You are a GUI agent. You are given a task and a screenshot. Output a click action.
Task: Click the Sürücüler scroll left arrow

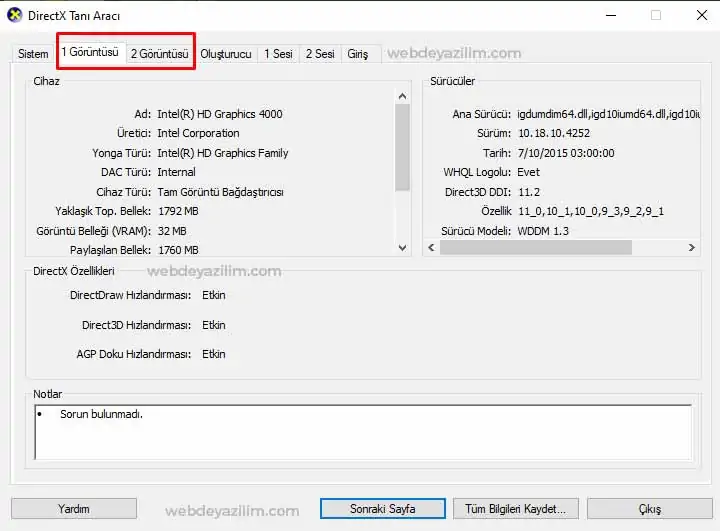pyautogui.click(x=431, y=248)
